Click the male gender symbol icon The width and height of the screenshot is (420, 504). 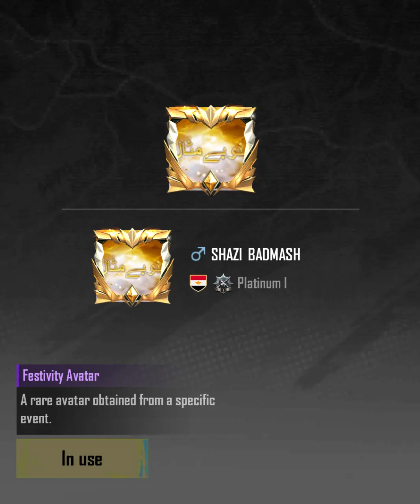[198, 254]
